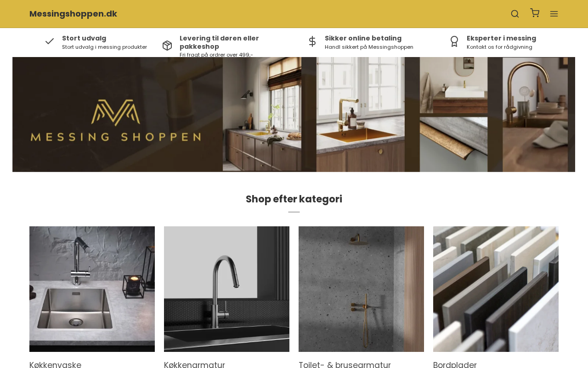Click the Sikker online betaling heading
The image size is (588, 368).
pos(363,38)
